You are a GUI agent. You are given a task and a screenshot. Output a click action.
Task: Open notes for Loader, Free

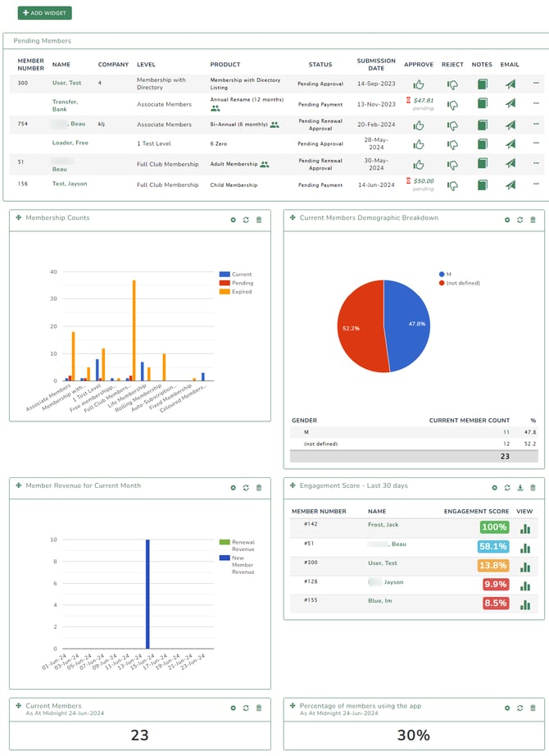coord(482,143)
